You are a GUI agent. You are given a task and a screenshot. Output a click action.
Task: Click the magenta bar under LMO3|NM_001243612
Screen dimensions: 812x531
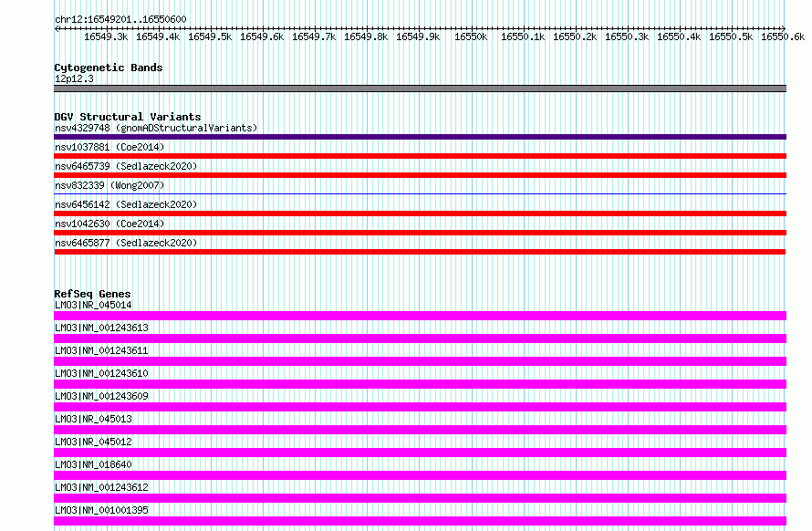tap(420, 498)
